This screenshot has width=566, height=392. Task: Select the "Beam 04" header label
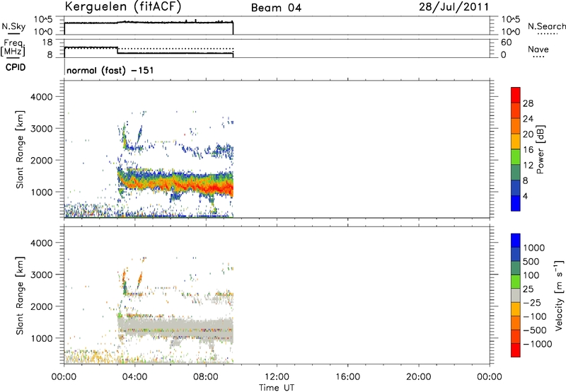pos(276,8)
